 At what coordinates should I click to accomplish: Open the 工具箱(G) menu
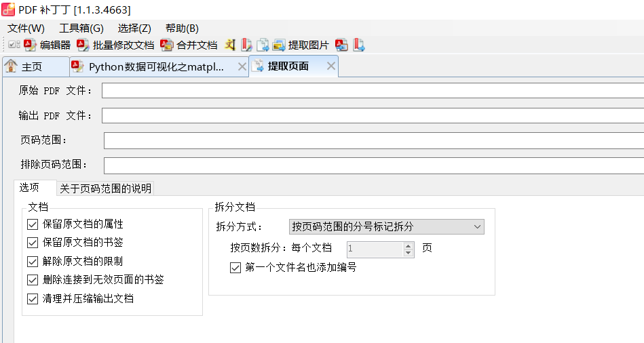[81, 28]
